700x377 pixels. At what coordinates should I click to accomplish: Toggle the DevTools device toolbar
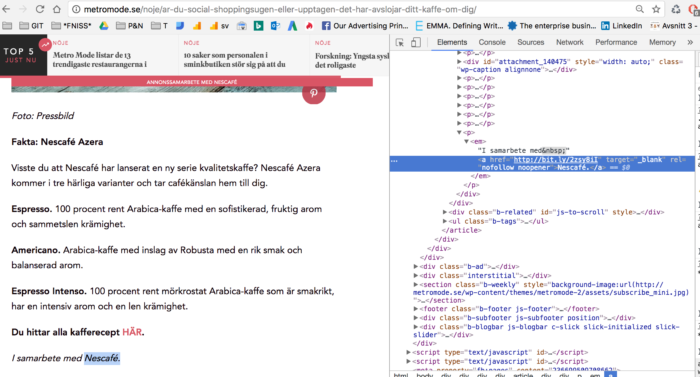point(416,42)
